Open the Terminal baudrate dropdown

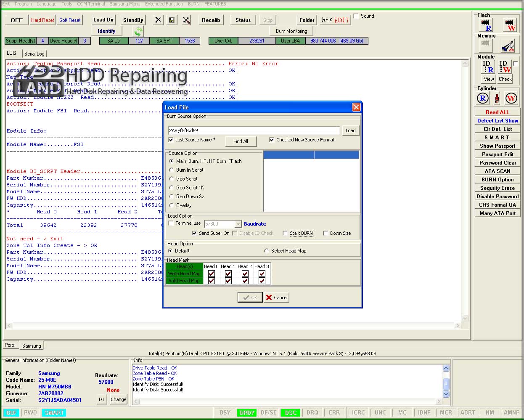[x=238, y=224]
